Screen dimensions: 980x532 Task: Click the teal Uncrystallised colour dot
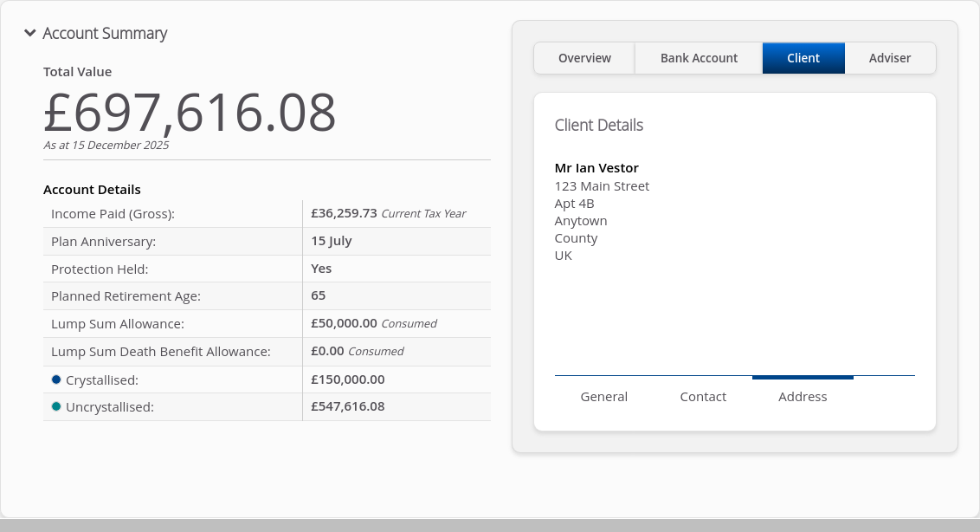(x=56, y=407)
